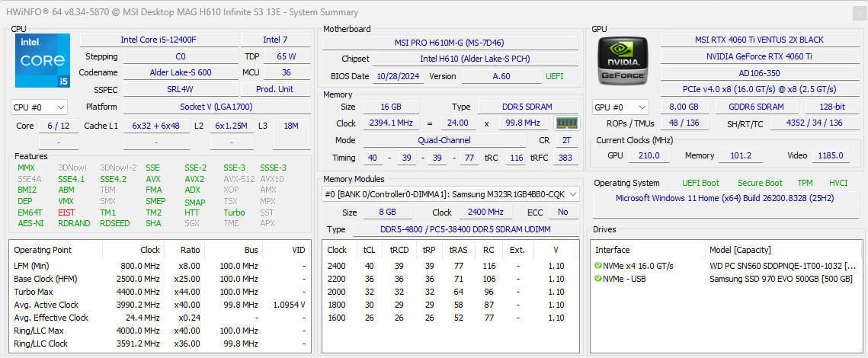Select the 2200 clock row in timings table
The width and height of the screenshot is (868, 358).
coord(450,279)
